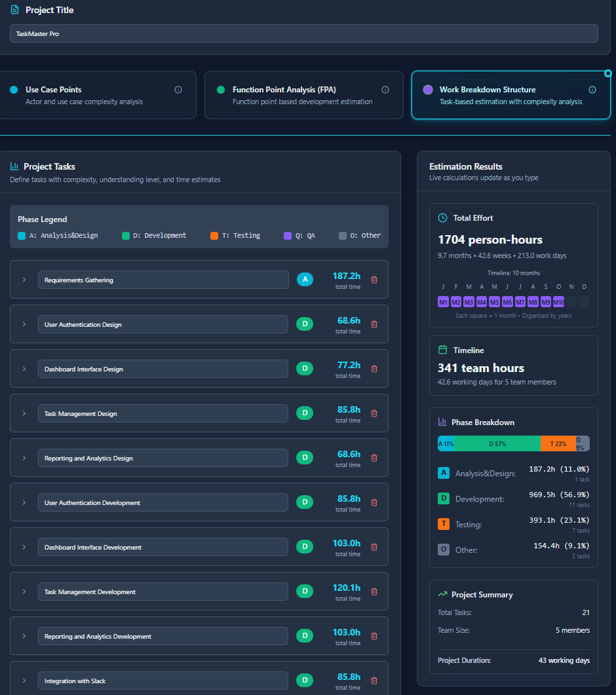Screen dimensions: 616x695
Task: Expand the Reporting and Analytics Development row
Action: tap(24, 636)
